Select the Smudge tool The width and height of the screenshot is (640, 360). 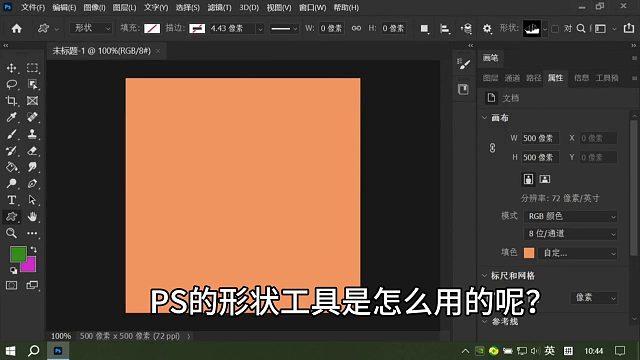[x=32, y=167]
